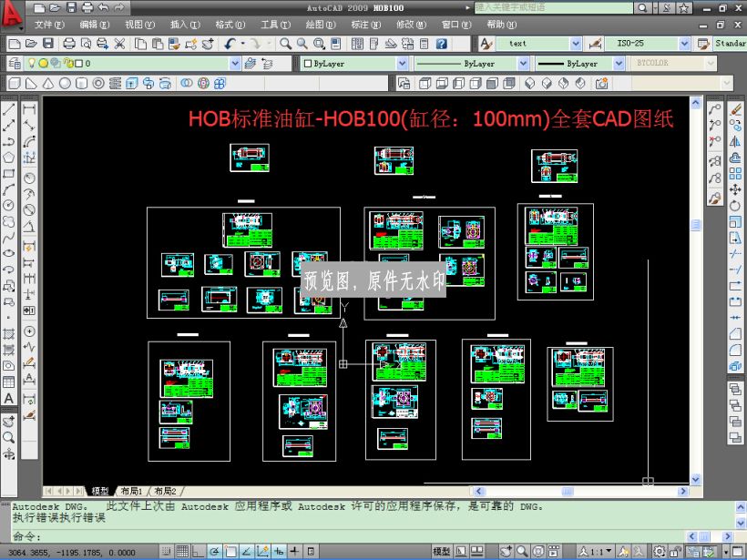Select the Rectangle draw tool
Screen dimensions: 747x560
[8, 173]
